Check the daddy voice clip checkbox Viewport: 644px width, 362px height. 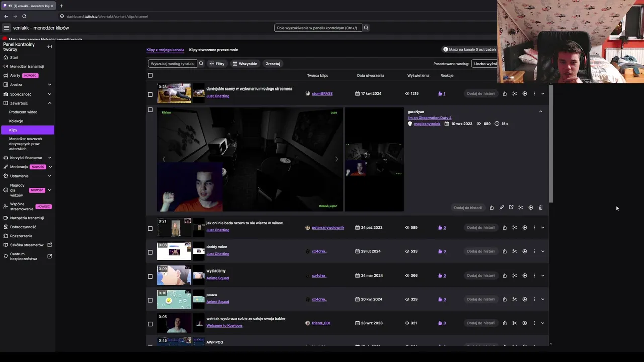[150, 252]
